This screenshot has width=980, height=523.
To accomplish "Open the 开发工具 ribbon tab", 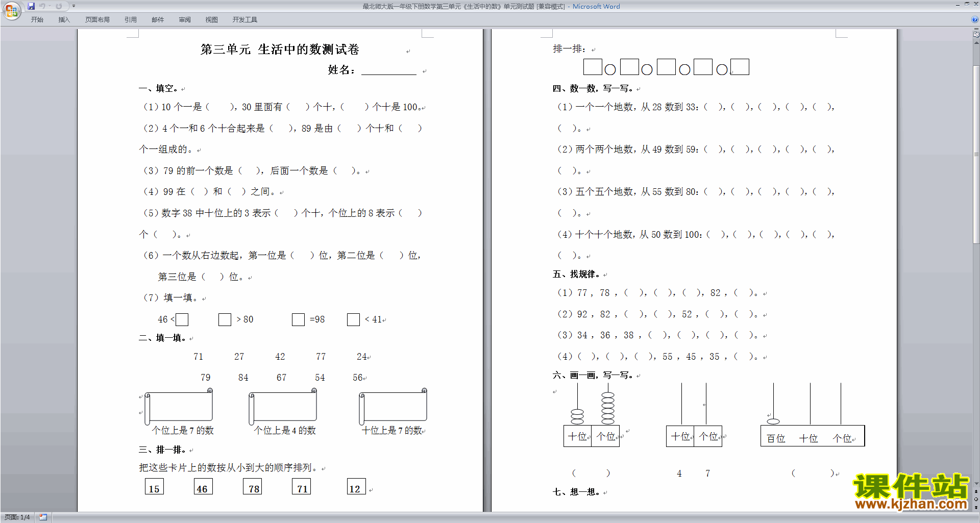I will point(244,20).
